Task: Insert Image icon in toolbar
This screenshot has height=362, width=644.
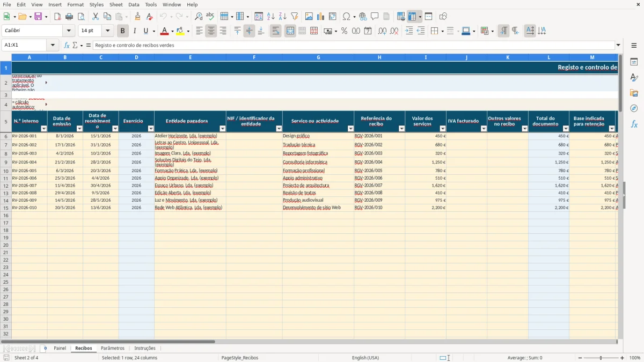Action: click(x=309, y=17)
